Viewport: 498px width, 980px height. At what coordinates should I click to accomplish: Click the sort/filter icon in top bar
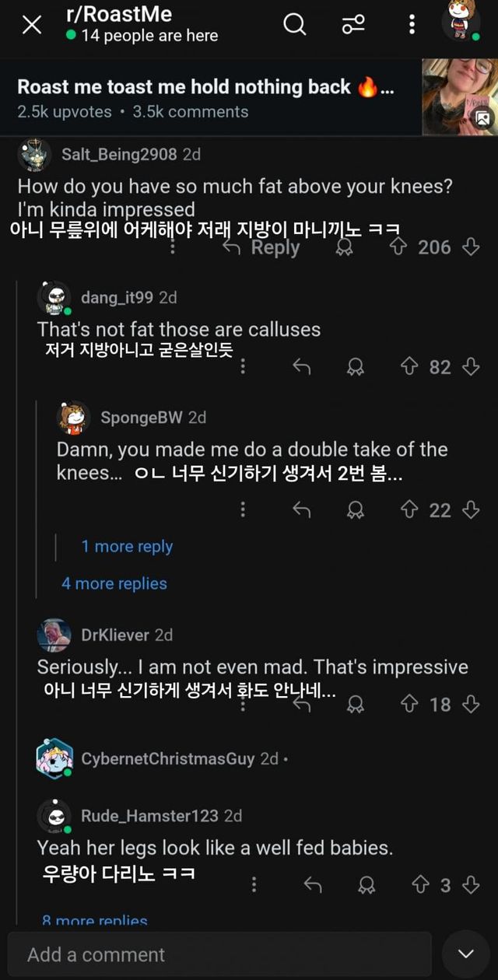click(352, 25)
